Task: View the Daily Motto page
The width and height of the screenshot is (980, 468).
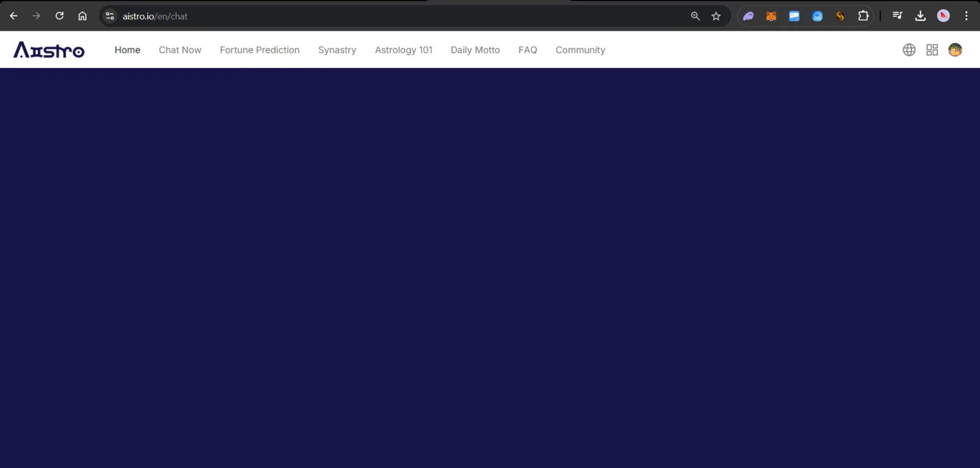Action: pyautogui.click(x=475, y=50)
